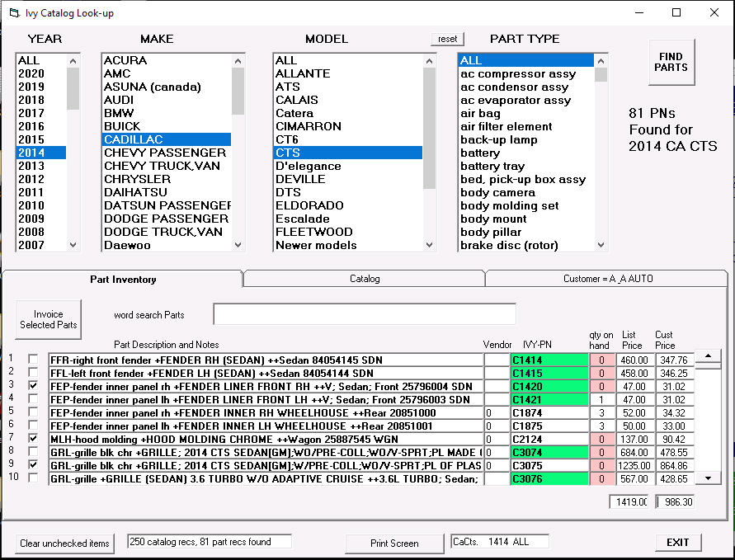Select air bag in PART TYPE list
The height and width of the screenshot is (560, 735).
click(x=526, y=113)
